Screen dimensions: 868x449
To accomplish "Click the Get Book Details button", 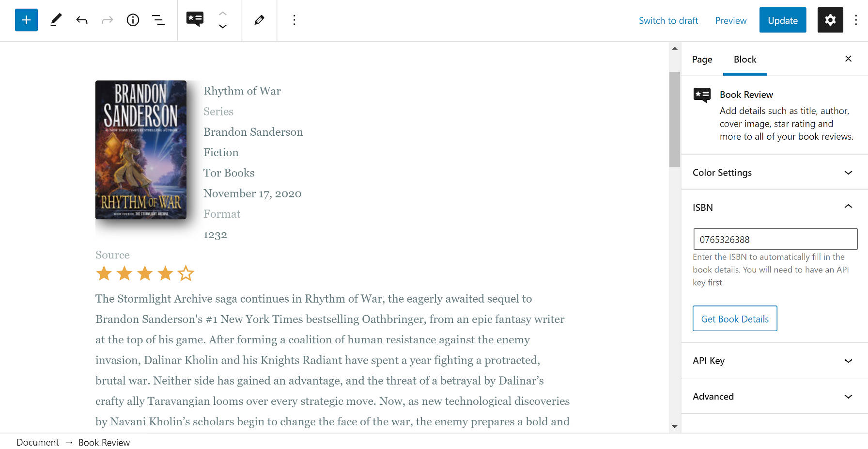I will click(x=734, y=319).
